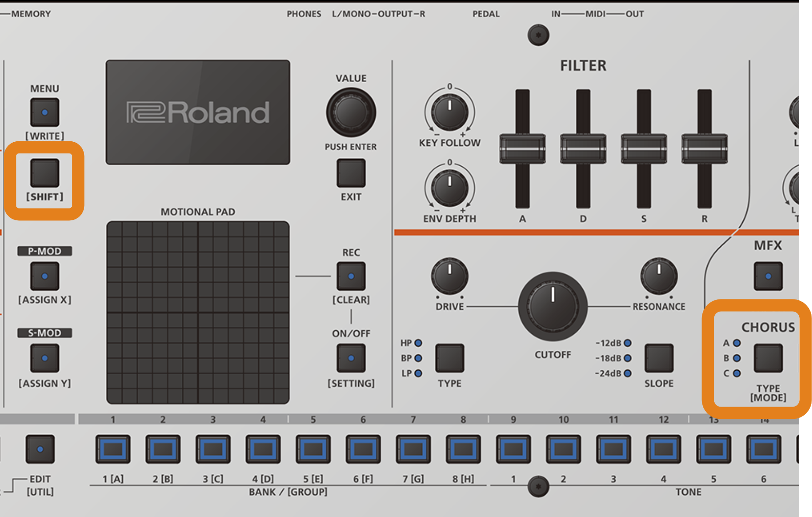Click the center of the Motional Pad grid
Screen dimensions: 812x517
click(198, 313)
